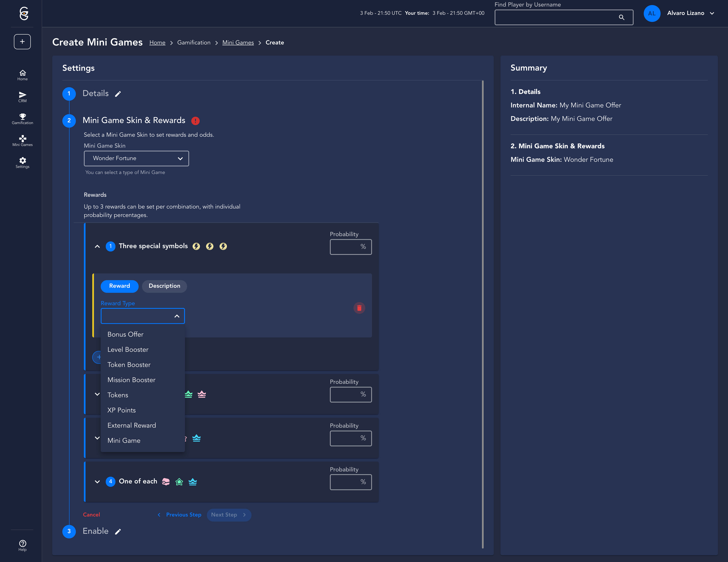This screenshot has width=728, height=562.
Task: Switch to the Description tab
Action: point(164,286)
